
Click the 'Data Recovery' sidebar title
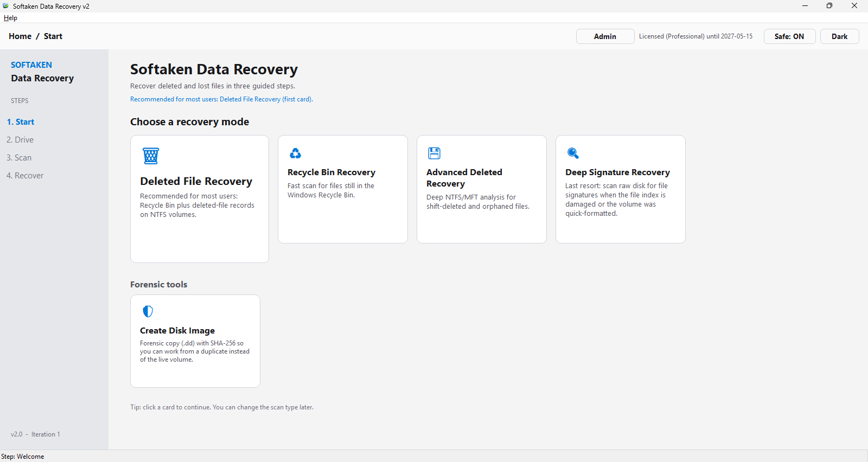42,78
